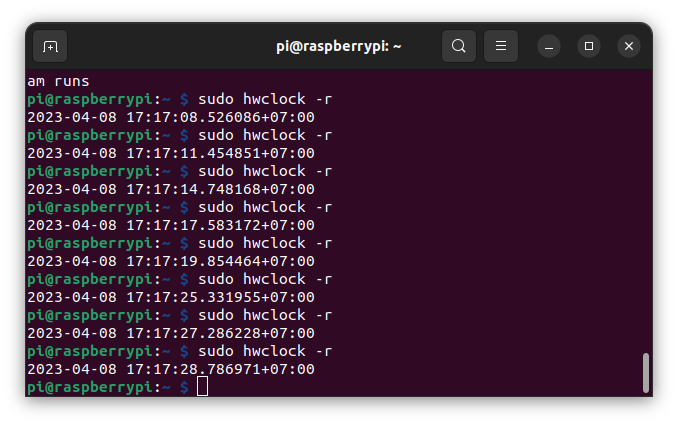Click the 17:17:08.526086 timestamp output line
The width and height of the screenshot is (678, 425).
pos(171,117)
